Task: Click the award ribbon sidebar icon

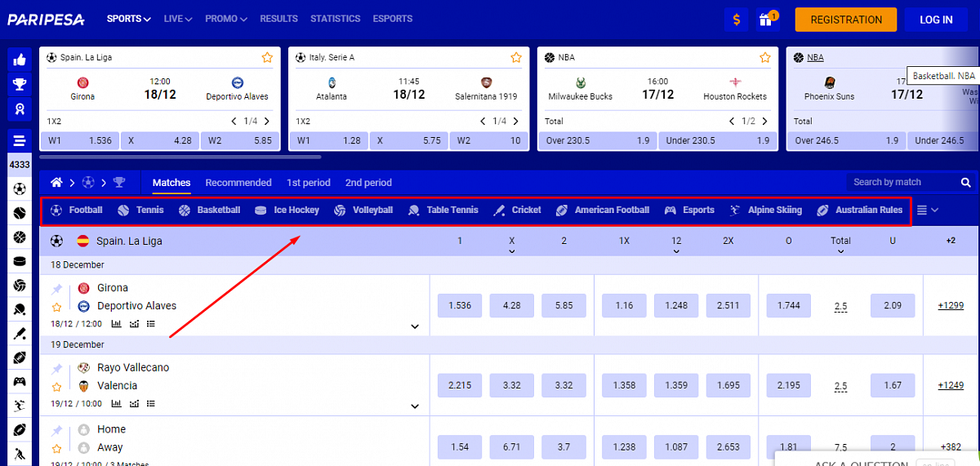Action: [20, 109]
